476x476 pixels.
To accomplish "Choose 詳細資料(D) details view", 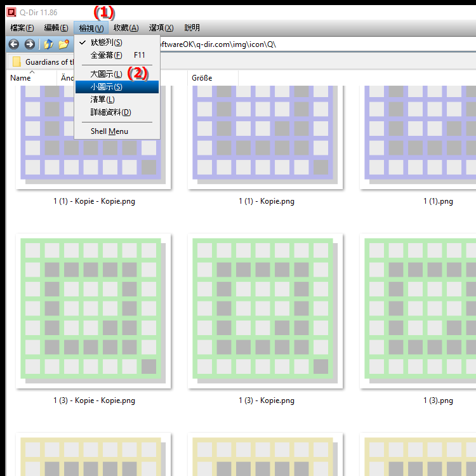I will (117, 112).
